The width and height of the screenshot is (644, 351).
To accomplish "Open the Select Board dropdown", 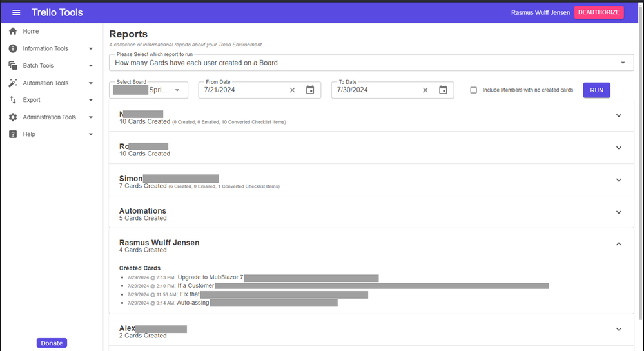I will point(149,90).
